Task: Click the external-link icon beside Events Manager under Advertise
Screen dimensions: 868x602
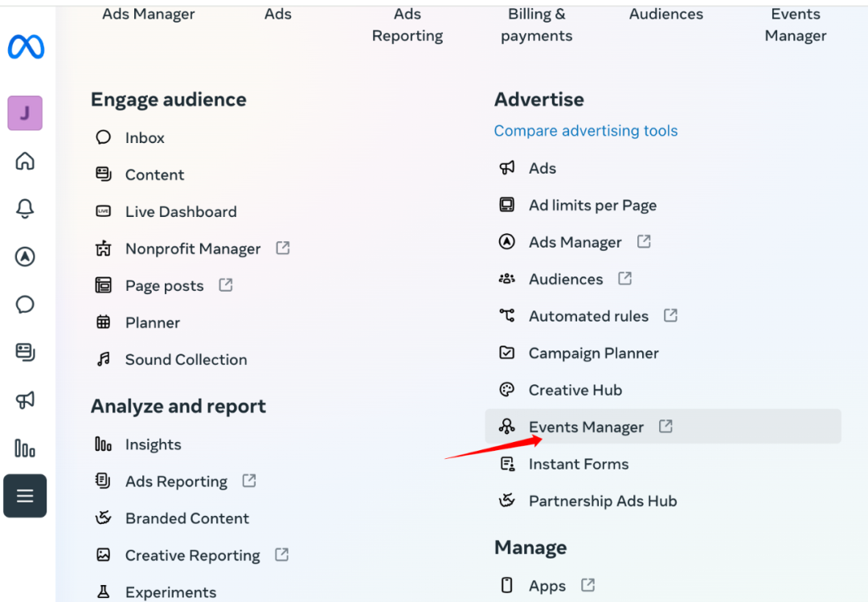Action: 665,426
